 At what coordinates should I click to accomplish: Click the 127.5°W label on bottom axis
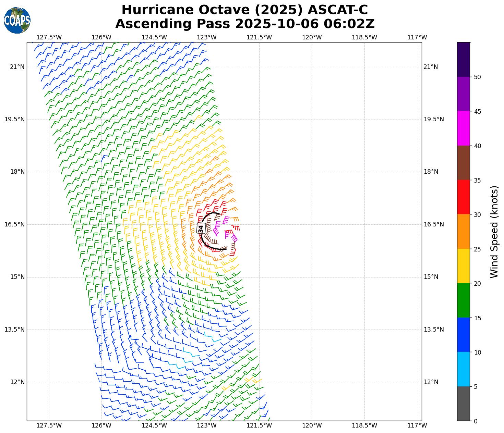[49, 425]
